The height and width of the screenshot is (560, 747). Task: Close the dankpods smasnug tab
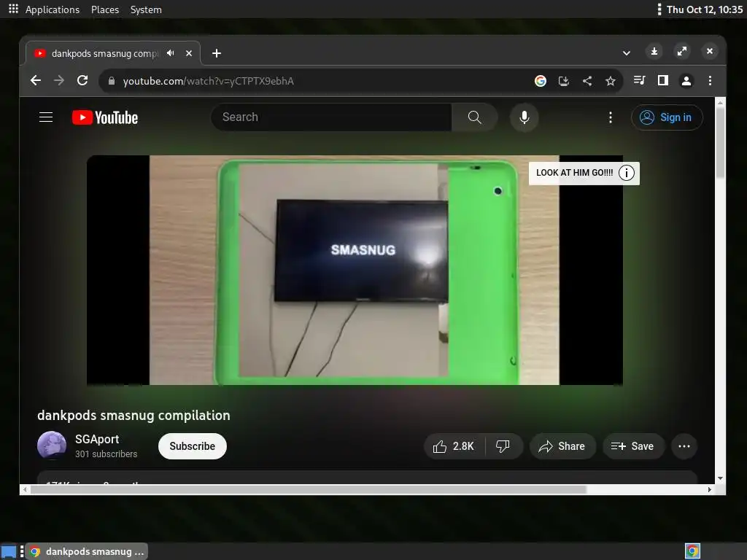tap(189, 53)
